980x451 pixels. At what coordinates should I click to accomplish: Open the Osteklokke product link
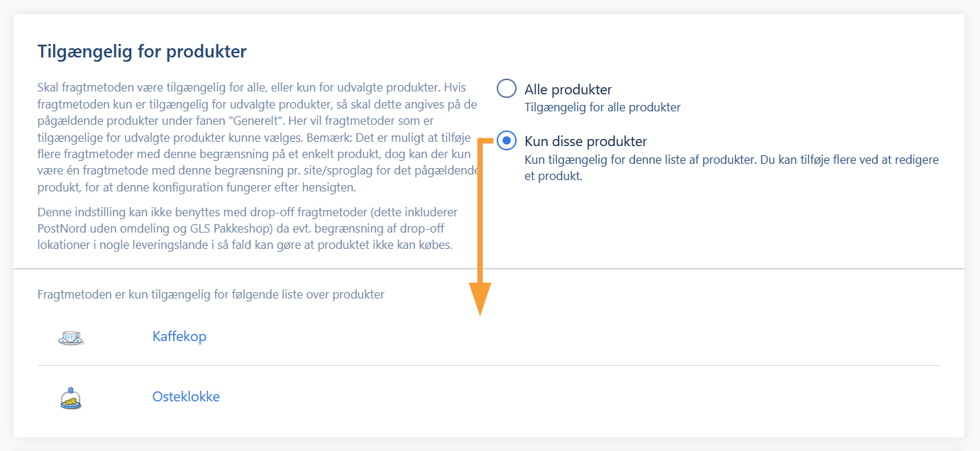pos(186,396)
